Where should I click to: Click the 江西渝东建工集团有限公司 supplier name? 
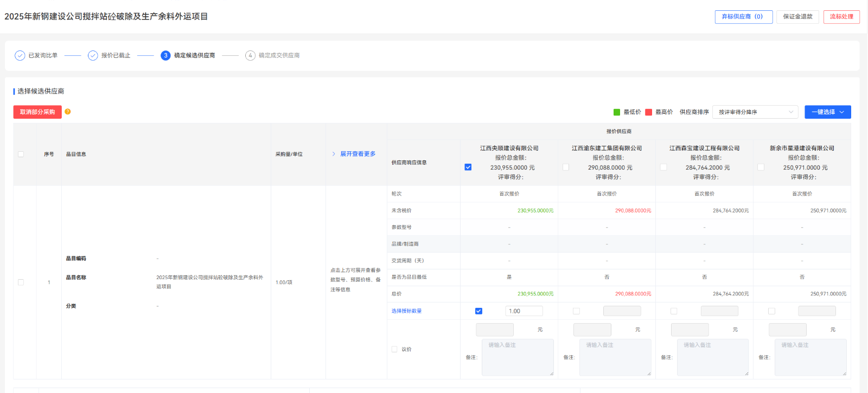click(607, 148)
